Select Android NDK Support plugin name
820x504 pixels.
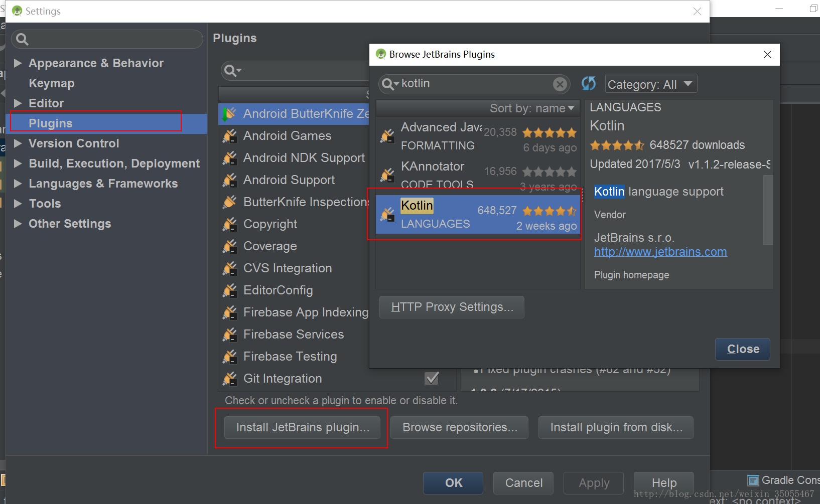click(x=304, y=158)
